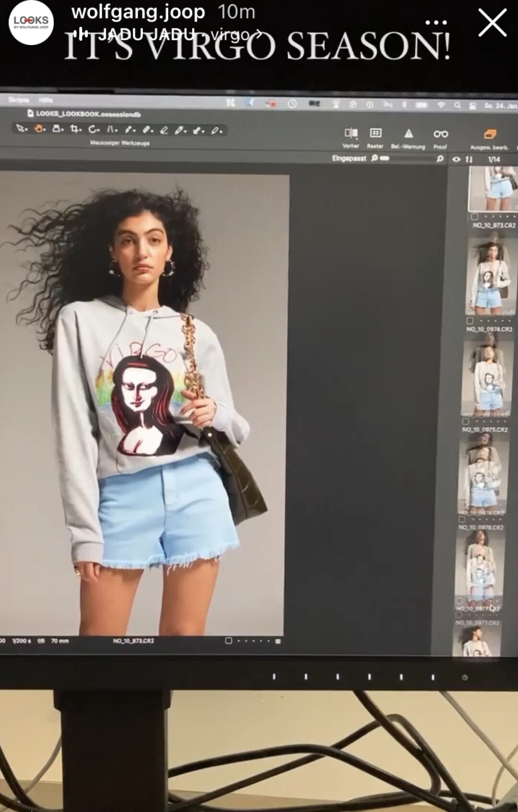Image resolution: width=518 pixels, height=812 pixels.
Task: Click the LOOKS_LOOKBOOK.cosessiondb window title
Action: point(88,114)
